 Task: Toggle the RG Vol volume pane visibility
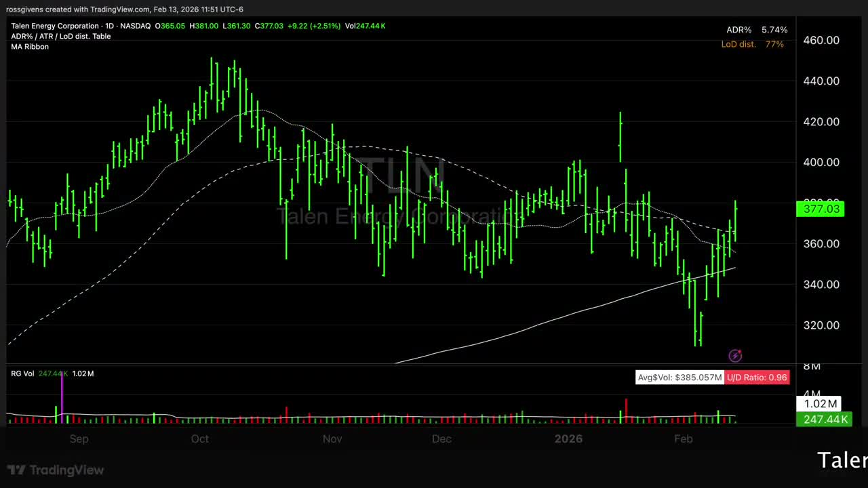(x=24, y=373)
